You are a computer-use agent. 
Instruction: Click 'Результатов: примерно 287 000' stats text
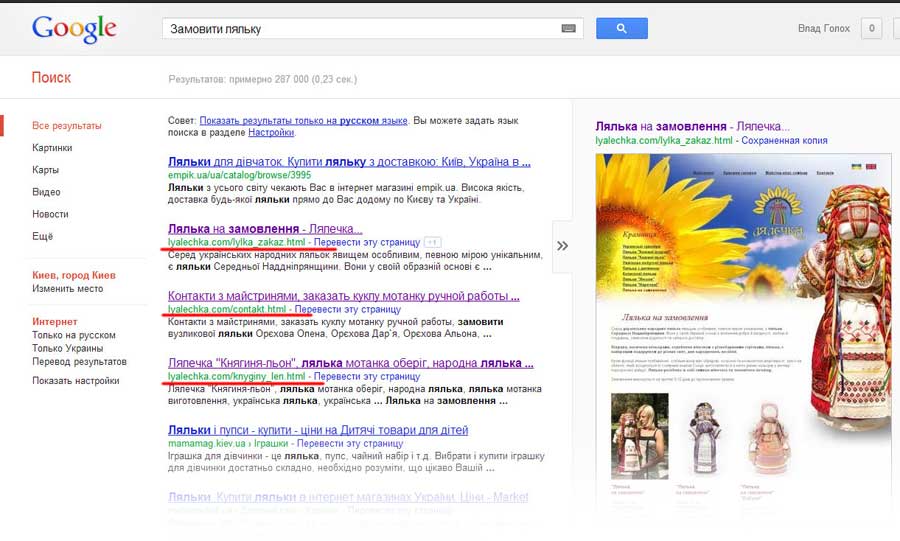pyautogui.click(x=262, y=79)
